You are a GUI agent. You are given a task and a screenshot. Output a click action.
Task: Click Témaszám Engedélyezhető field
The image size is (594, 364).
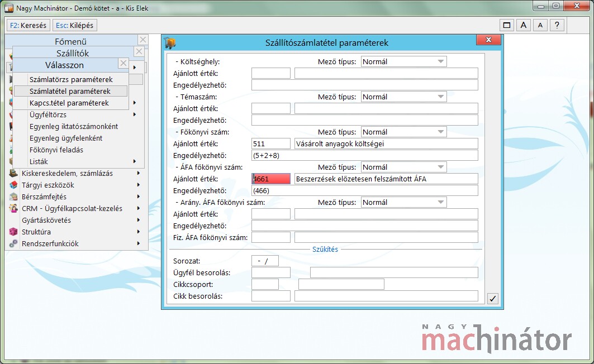[365, 121]
